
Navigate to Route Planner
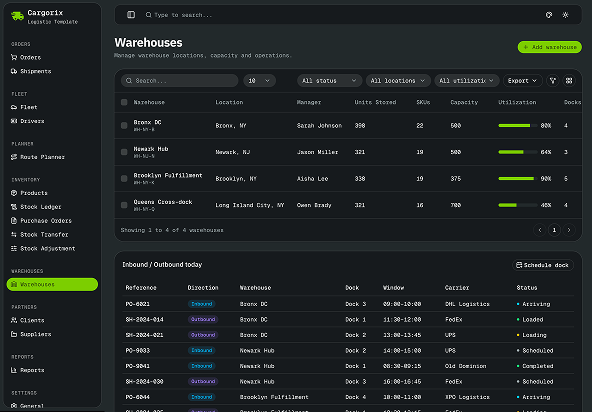(52, 157)
